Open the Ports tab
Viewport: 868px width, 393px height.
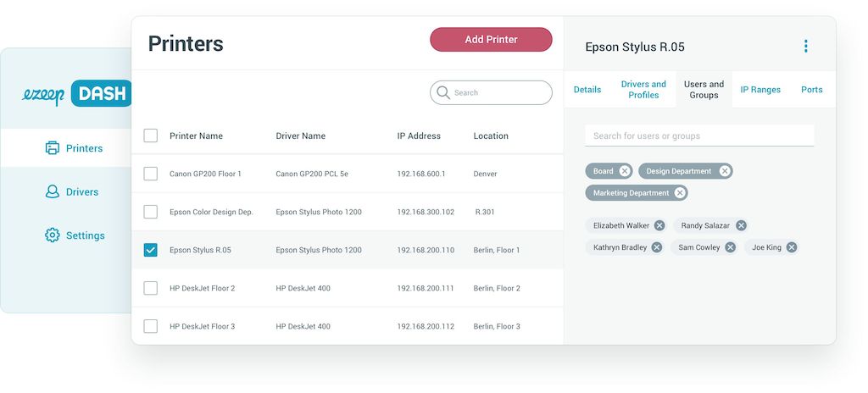(x=811, y=90)
